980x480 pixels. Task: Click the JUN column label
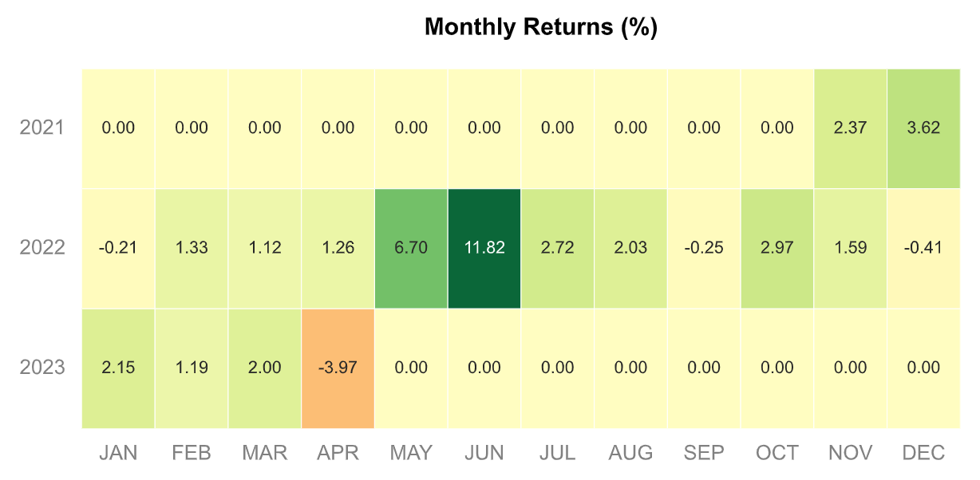[484, 454]
